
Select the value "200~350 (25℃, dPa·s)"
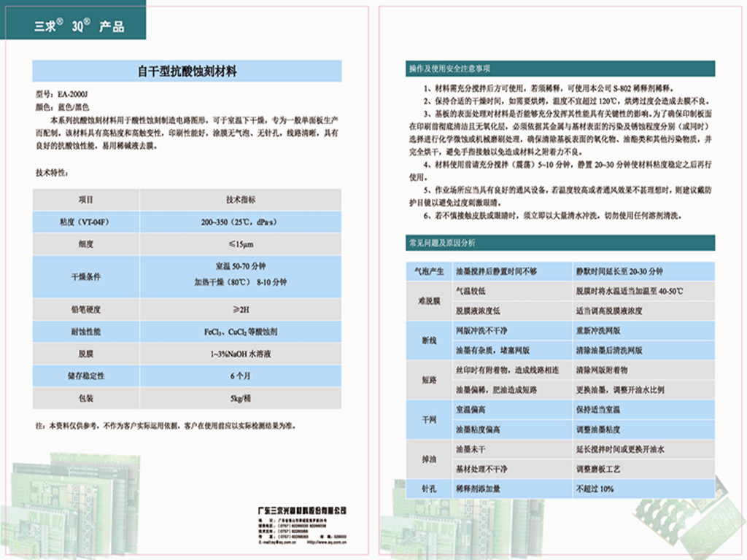(239, 222)
